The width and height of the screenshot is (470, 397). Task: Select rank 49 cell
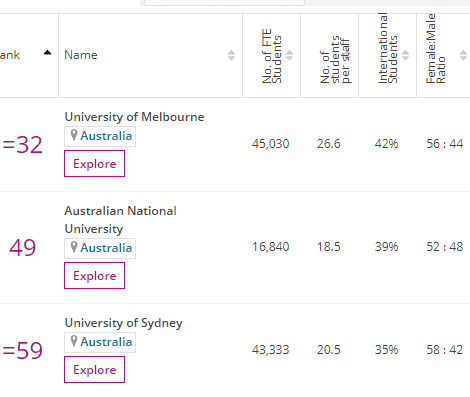pos(22,248)
